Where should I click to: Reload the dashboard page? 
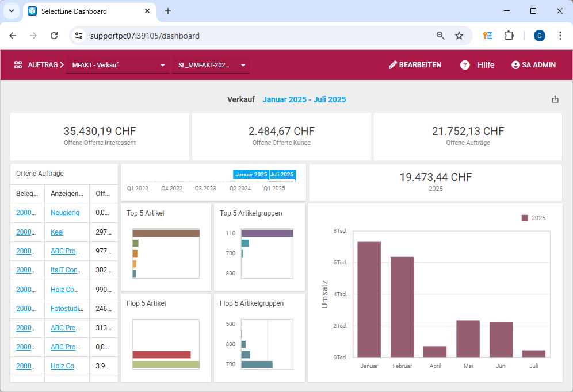54,36
